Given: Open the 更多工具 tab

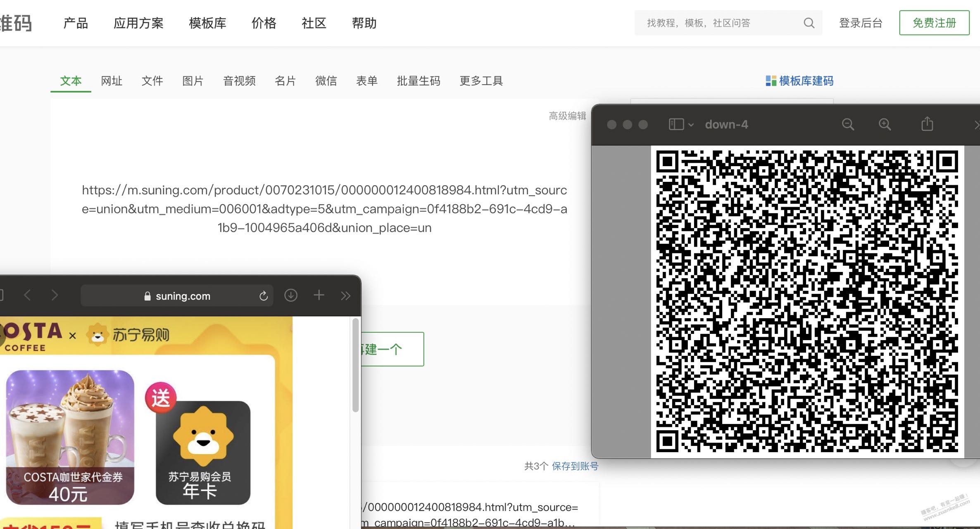Looking at the screenshot, I should 481,81.
